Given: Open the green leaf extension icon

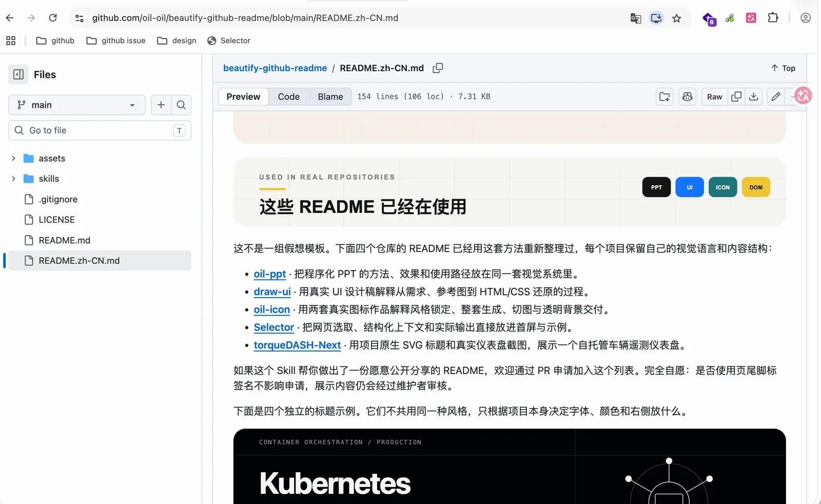Looking at the screenshot, I should click(730, 18).
